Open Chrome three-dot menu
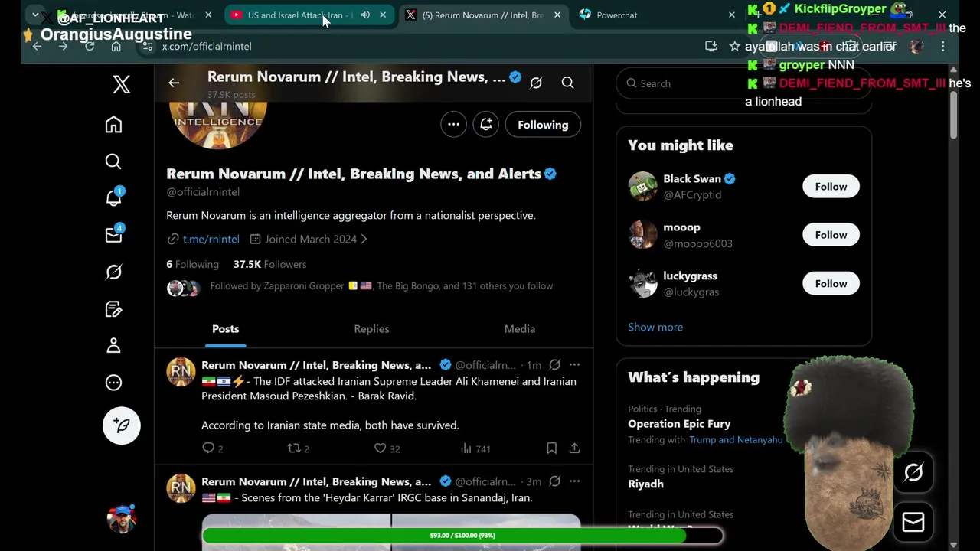980x551 pixels. (942, 47)
